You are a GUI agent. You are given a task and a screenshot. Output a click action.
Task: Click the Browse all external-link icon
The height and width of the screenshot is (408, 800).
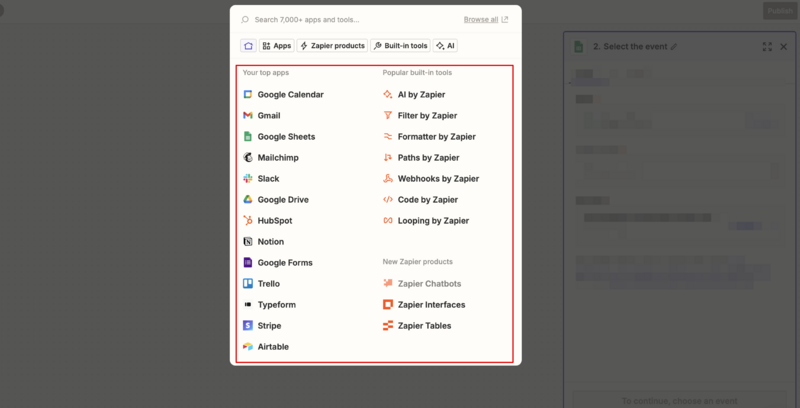coord(505,19)
